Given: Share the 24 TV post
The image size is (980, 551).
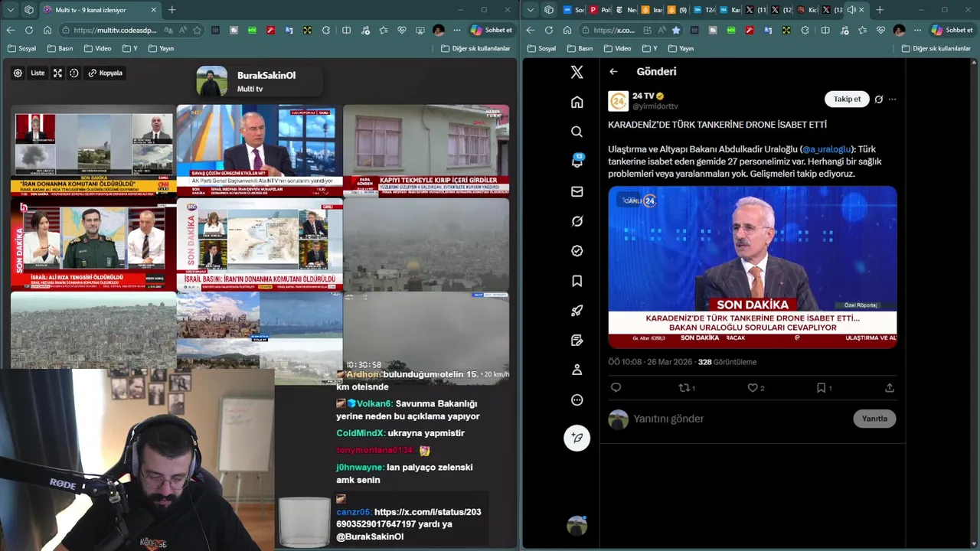Looking at the screenshot, I should [x=889, y=388].
